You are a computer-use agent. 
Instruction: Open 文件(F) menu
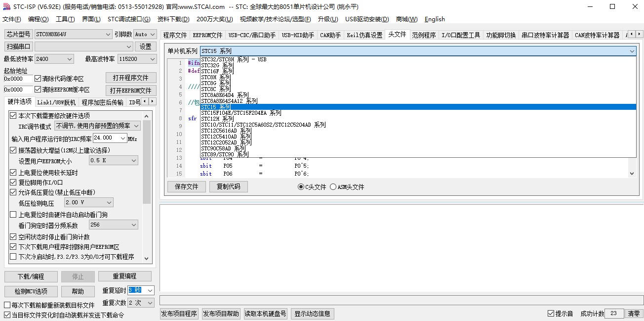point(12,19)
